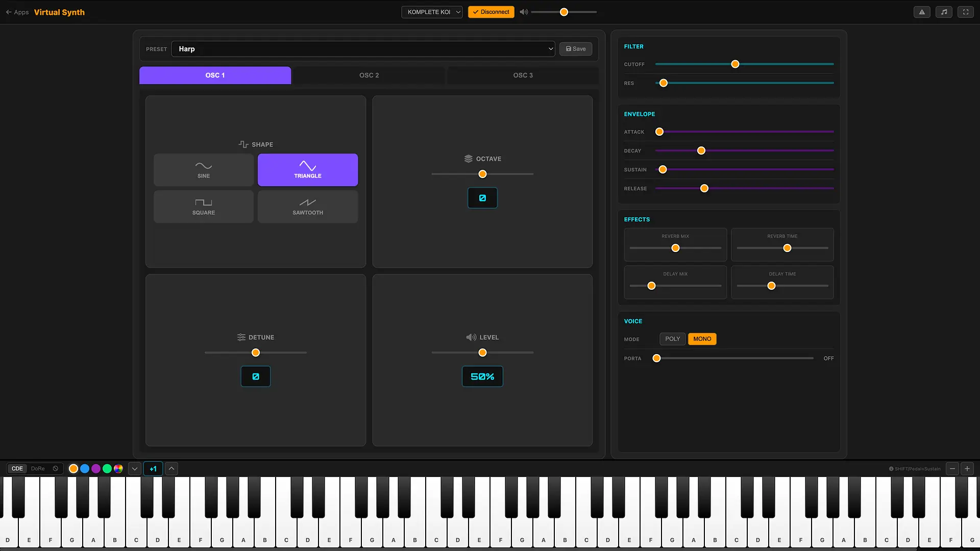Click the music note icon in the top bar

[944, 12]
